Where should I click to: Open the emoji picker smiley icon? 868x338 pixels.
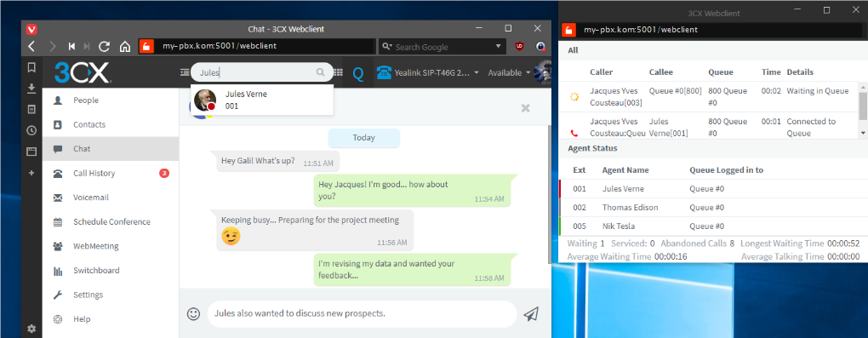point(193,313)
